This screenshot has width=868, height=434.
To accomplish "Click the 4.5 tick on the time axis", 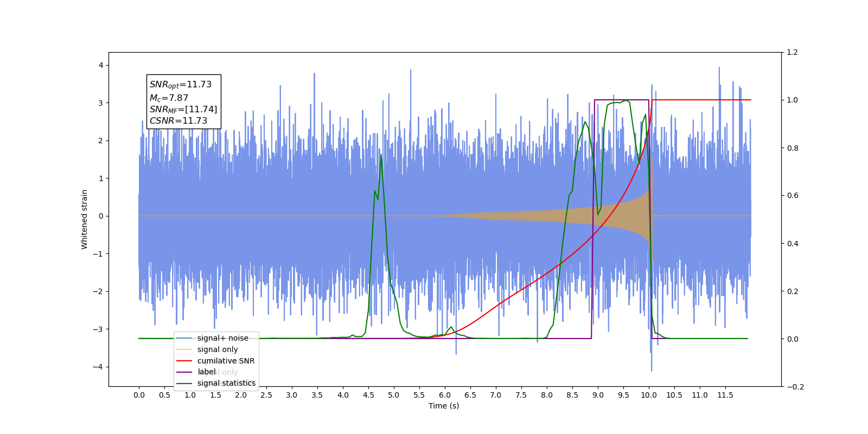I will tap(368, 395).
